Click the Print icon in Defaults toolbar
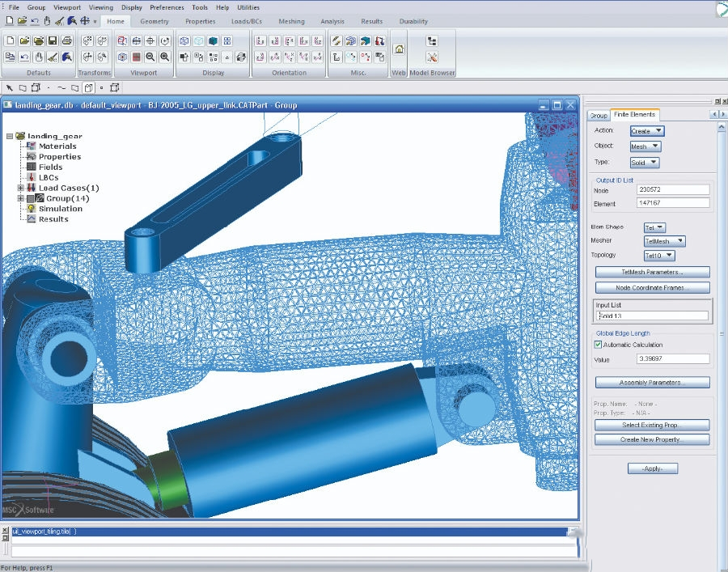Screen dimensions: 728x572 pyautogui.click(x=67, y=40)
